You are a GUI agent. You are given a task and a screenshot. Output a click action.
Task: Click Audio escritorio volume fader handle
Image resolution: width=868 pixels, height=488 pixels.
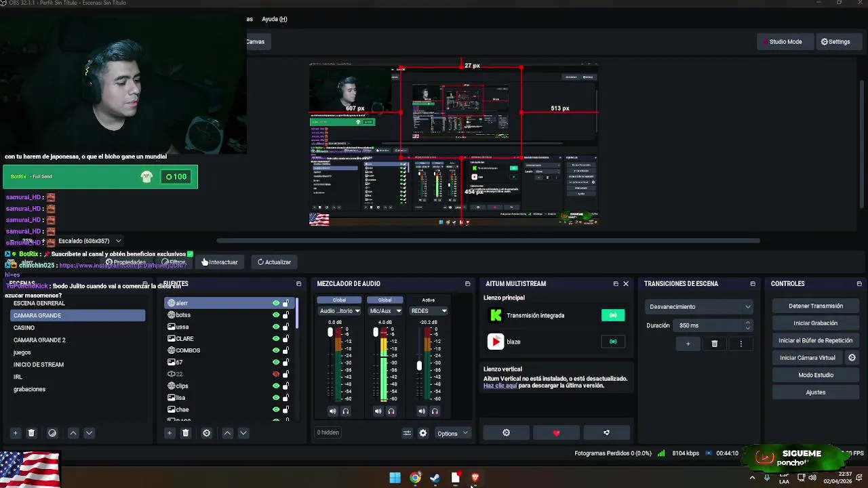(x=330, y=332)
